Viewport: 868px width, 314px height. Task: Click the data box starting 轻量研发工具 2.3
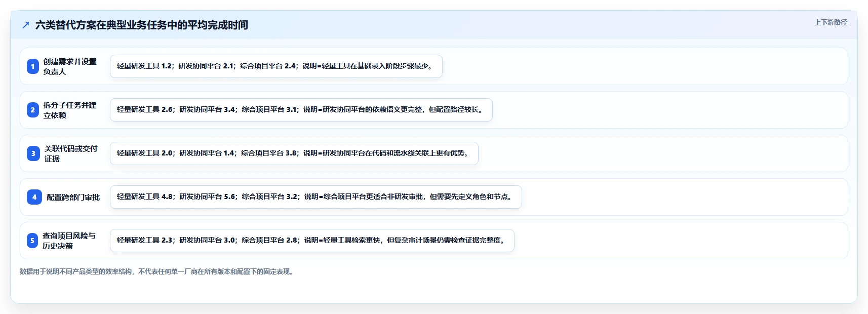[312, 241]
